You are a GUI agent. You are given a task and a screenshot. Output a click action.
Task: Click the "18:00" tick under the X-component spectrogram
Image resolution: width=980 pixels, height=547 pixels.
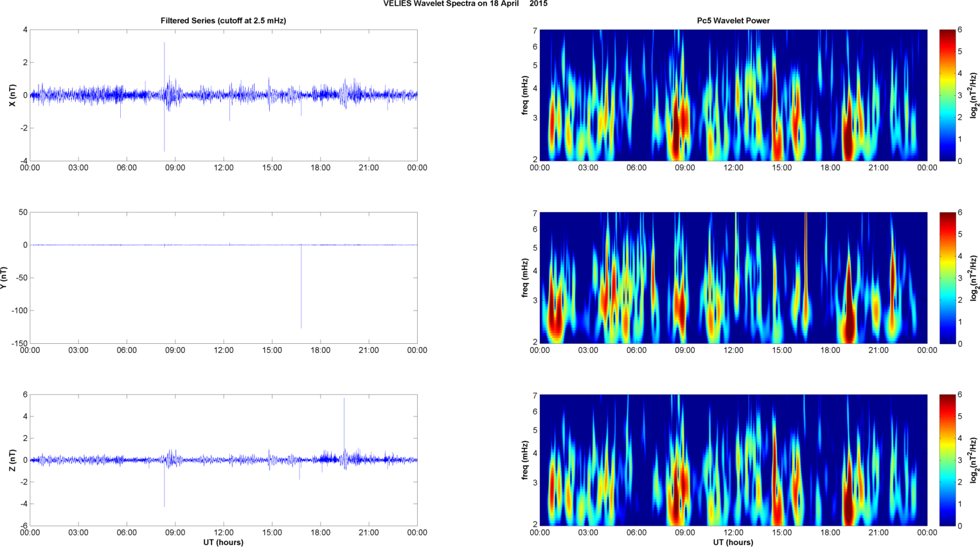tap(830, 168)
